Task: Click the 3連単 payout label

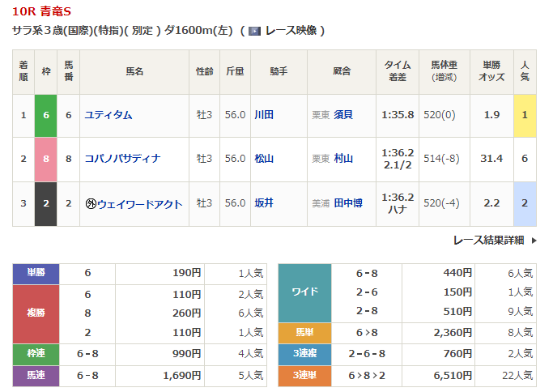Action: tap(304, 376)
